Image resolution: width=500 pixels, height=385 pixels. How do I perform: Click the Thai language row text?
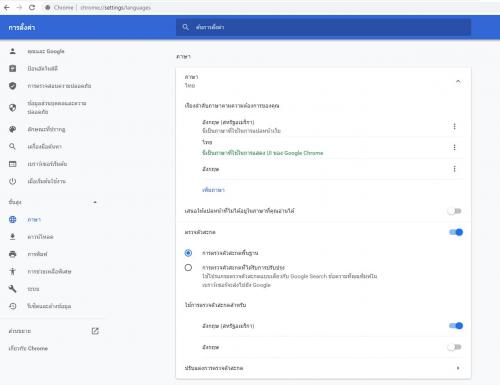(x=207, y=142)
